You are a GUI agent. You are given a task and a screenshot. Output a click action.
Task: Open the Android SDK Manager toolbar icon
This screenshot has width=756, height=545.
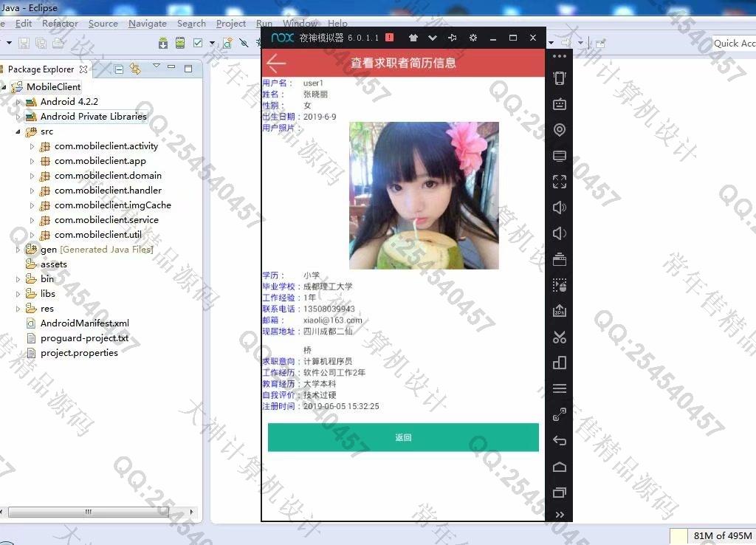[163, 44]
